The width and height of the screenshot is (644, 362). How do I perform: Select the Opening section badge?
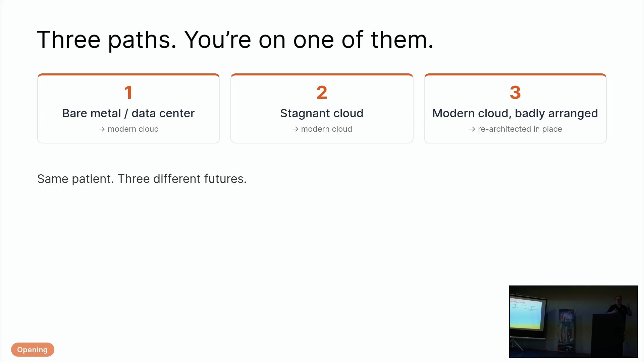(33, 350)
